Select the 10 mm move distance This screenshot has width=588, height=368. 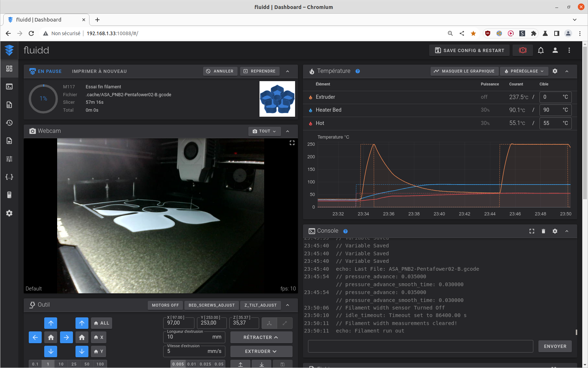[61, 364]
